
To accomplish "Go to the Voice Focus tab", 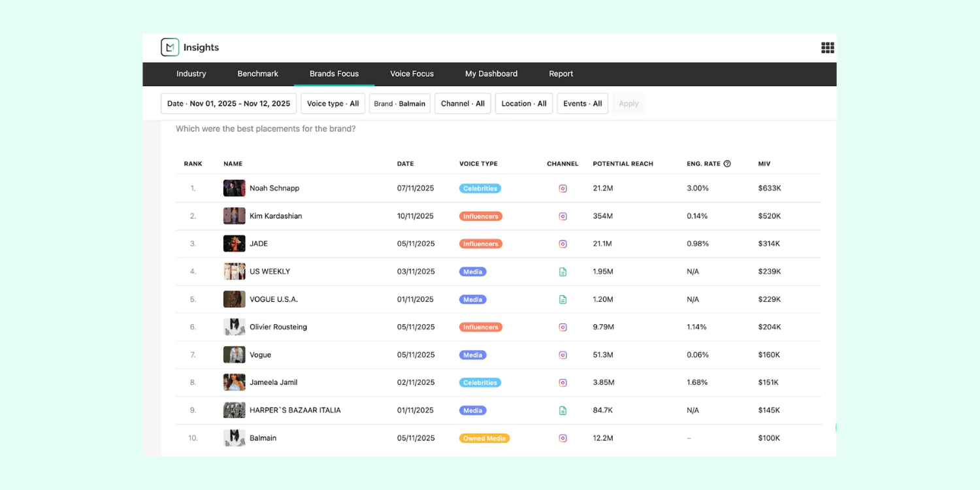I will click(x=412, y=74).
